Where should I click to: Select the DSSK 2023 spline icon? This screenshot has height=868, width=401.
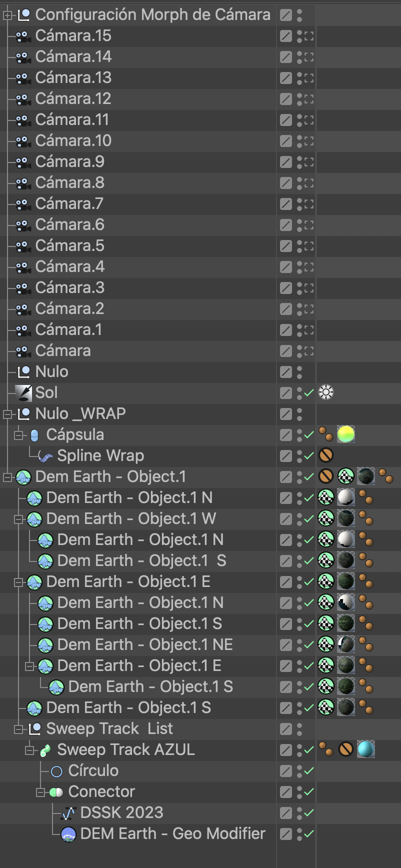click(x=68, y=813)
